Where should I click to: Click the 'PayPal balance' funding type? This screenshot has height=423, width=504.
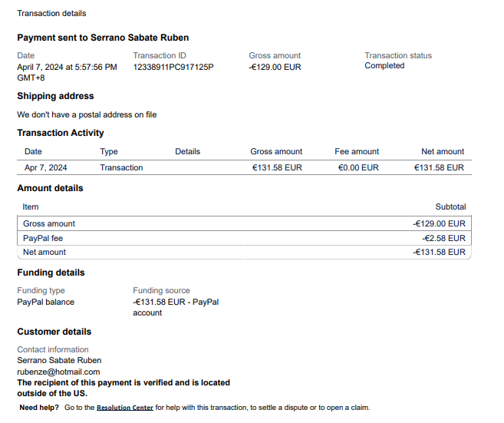[x=46, y=302]
